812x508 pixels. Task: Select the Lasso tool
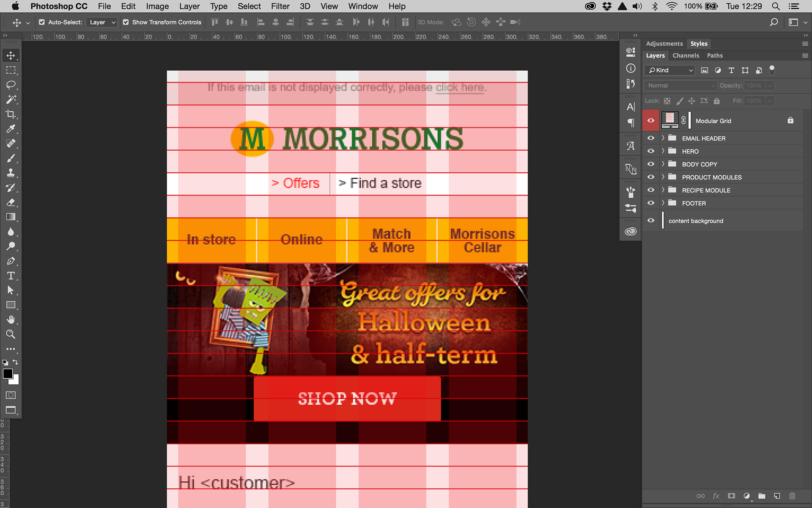(11, 85)
